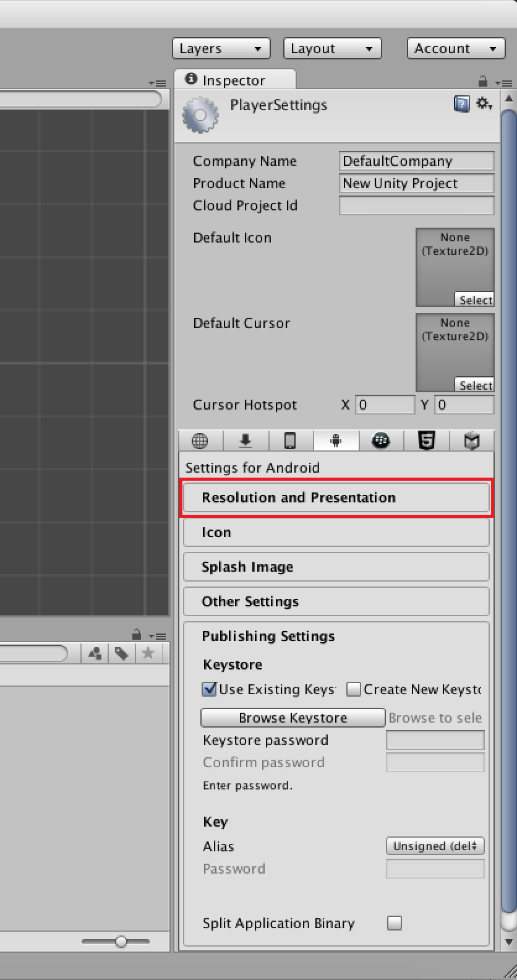Click the Default Cursor texture slot
The width and height of the screenshot is (517, 980).
coord(455,353)
